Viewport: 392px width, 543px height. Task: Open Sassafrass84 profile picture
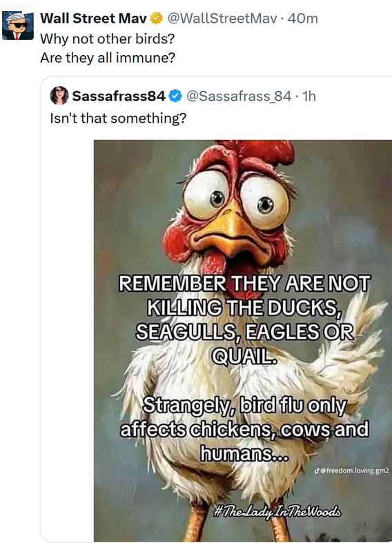59,96
